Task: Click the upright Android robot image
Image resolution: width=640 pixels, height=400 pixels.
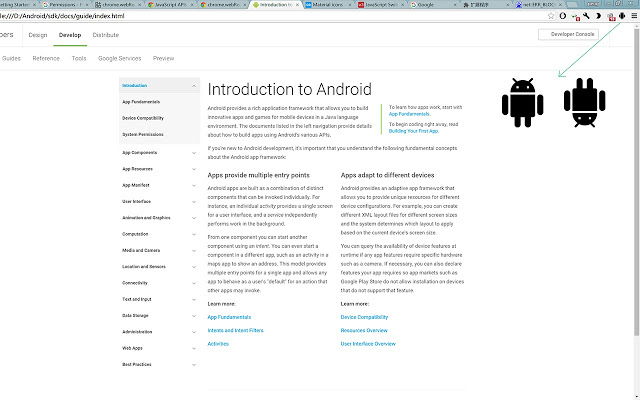Action: click(522, 102)
